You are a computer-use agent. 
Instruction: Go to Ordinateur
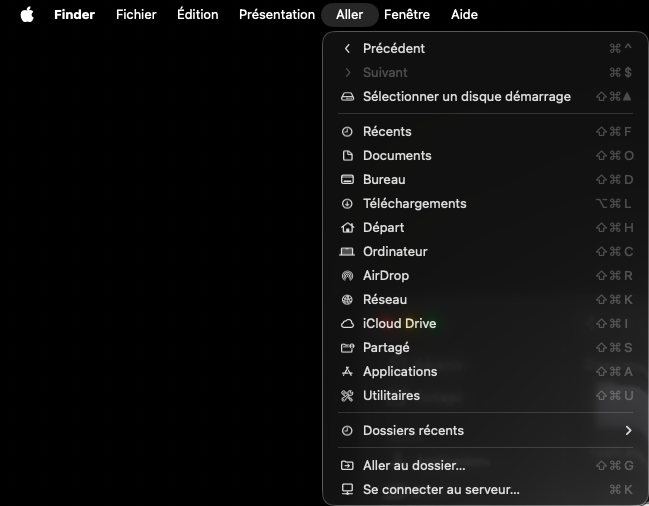[485, 252]
